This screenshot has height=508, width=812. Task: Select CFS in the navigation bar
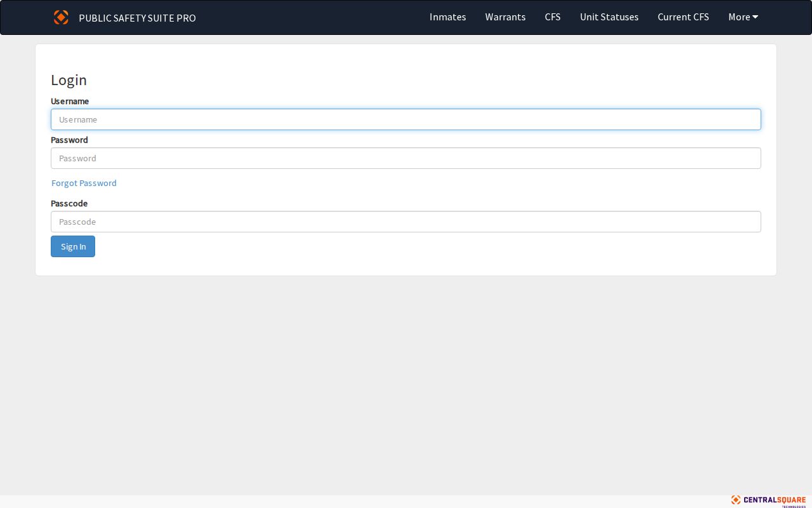pos(553,17)
